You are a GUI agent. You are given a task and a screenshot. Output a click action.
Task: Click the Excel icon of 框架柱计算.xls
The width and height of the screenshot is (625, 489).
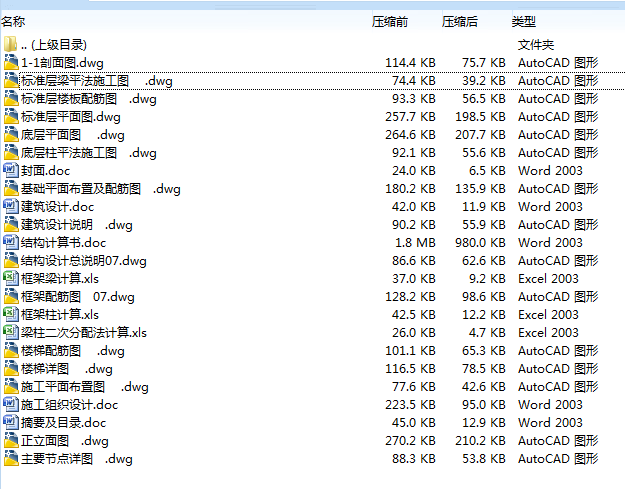pos(11,314)
